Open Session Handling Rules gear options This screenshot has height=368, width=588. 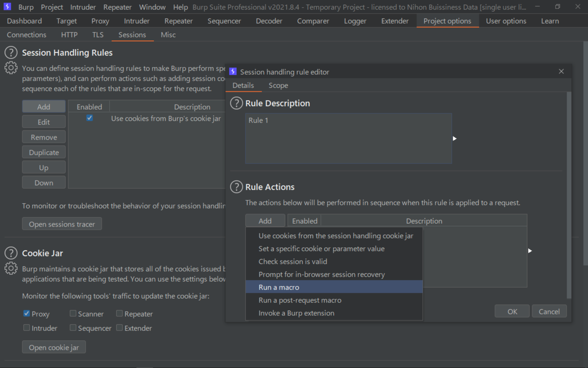coord(11,68)
